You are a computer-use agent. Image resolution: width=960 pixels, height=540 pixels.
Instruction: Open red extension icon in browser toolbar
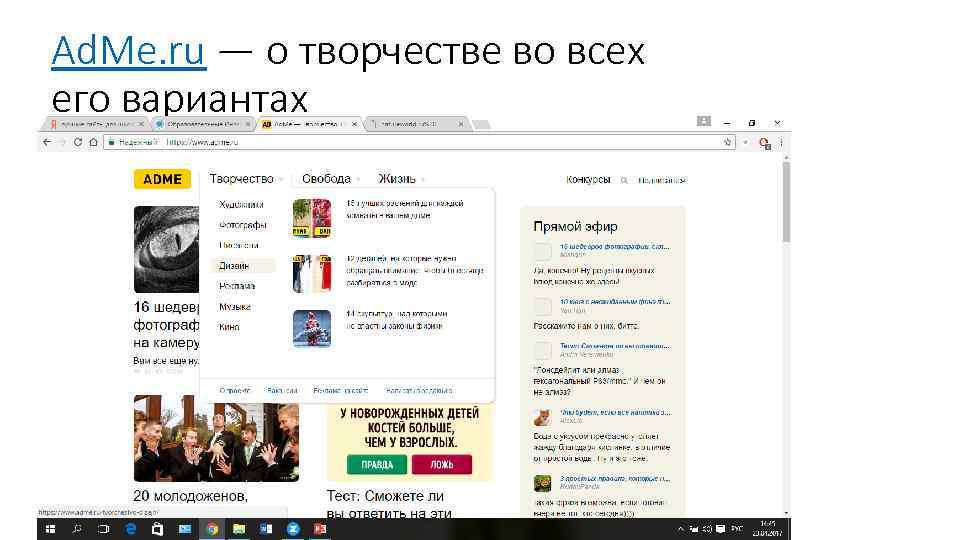point(764,143)
